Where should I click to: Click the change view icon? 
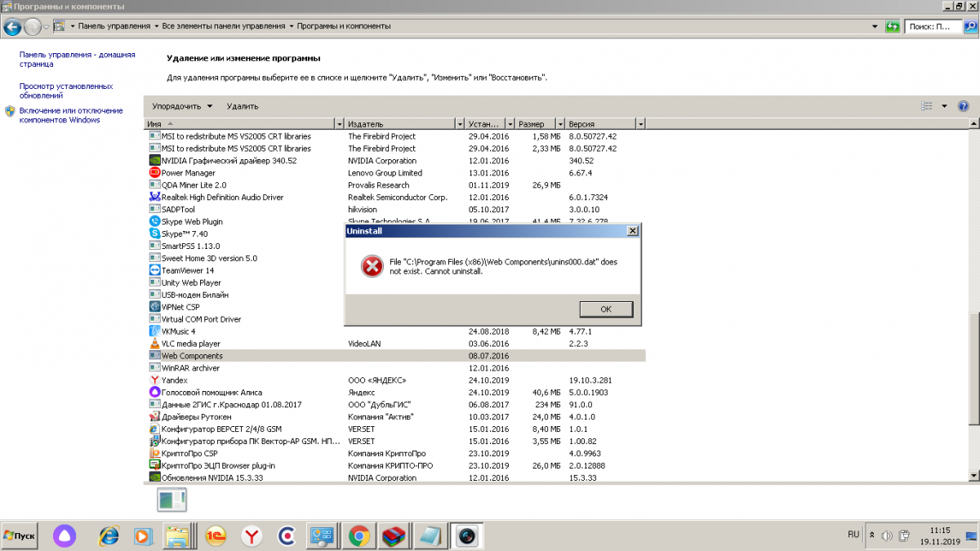(x=927, y=106)
